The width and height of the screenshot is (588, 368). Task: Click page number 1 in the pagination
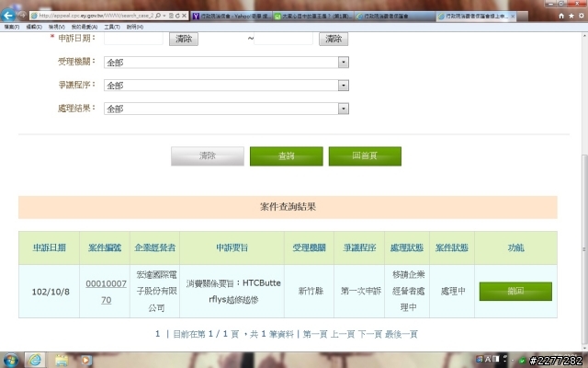pos(157,334)
